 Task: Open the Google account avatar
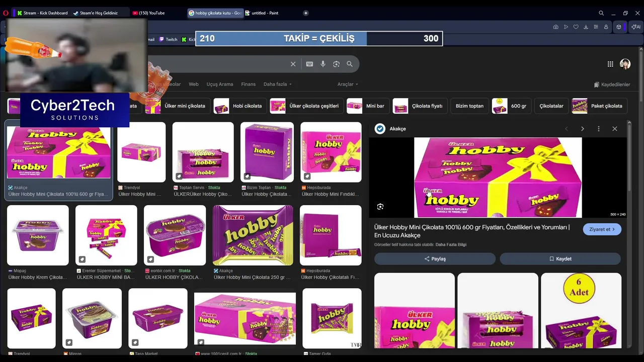click(625, 64)
